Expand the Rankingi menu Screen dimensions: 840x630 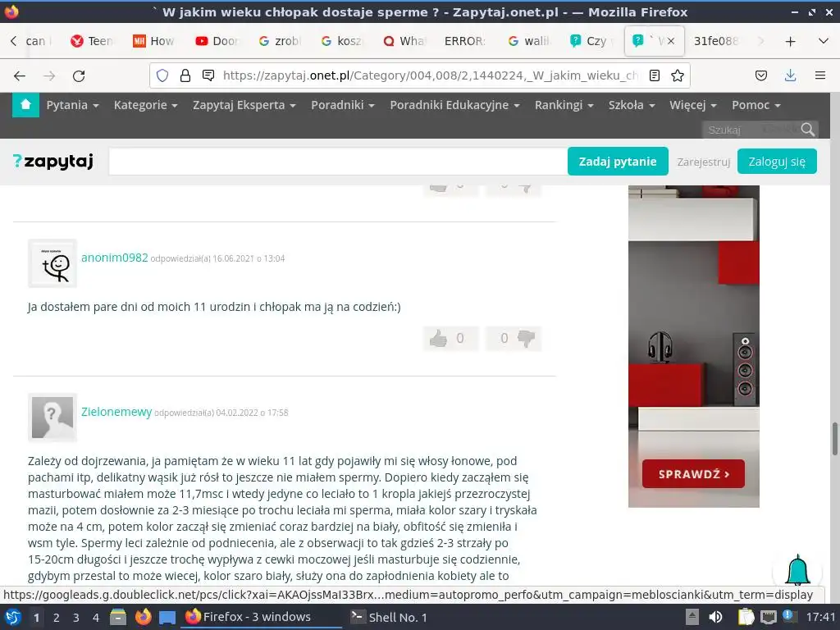pos(564,105)
